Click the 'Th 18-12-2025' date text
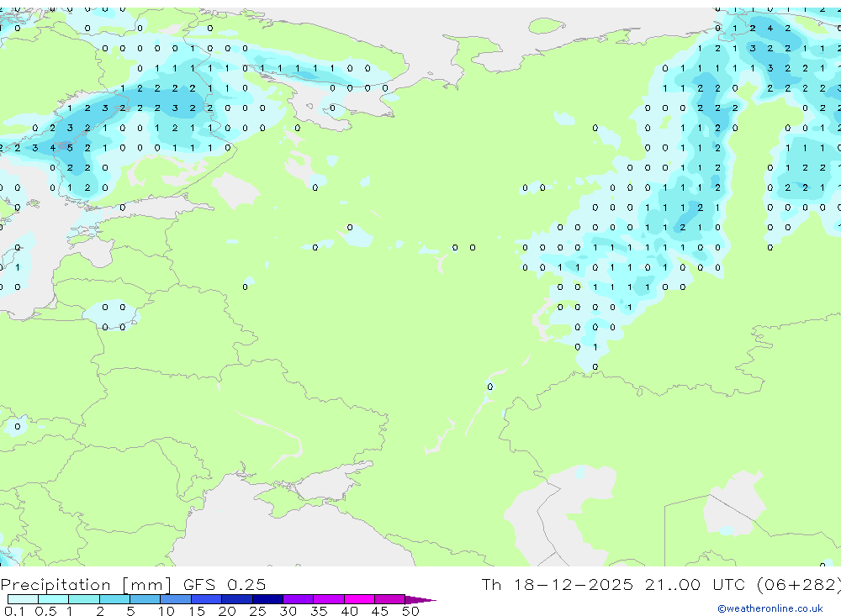 point(558,584)
